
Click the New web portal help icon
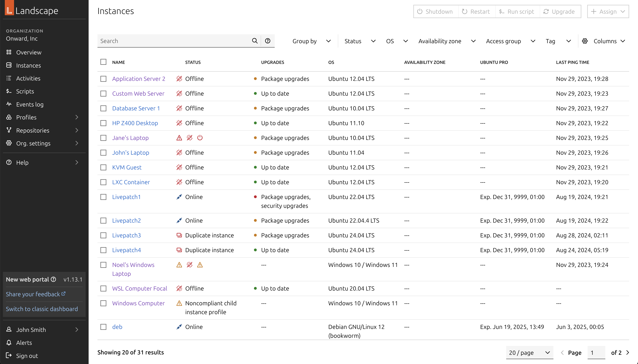click(53, 279)
